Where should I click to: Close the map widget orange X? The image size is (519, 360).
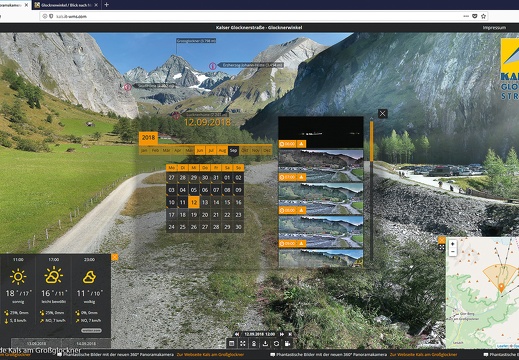[x=442, y=240]
